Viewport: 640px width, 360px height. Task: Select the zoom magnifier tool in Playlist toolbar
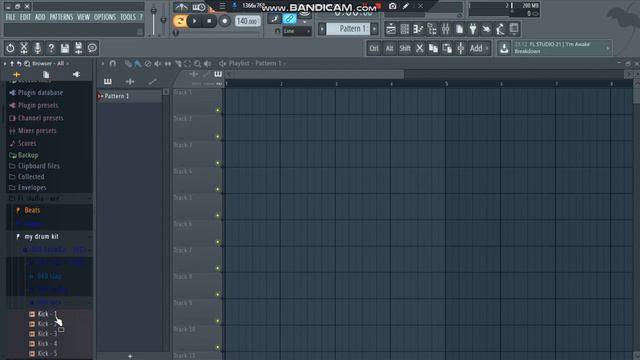tap(198, 64)
